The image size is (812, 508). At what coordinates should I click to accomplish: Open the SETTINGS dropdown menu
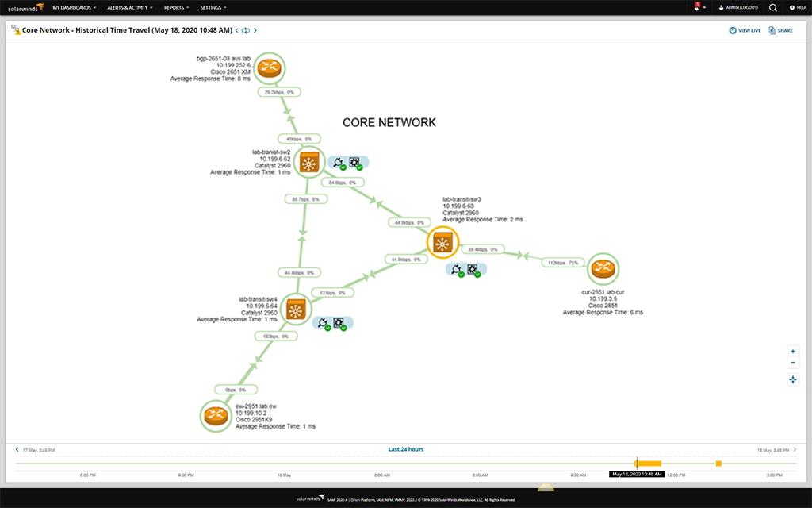pos(211,7)
